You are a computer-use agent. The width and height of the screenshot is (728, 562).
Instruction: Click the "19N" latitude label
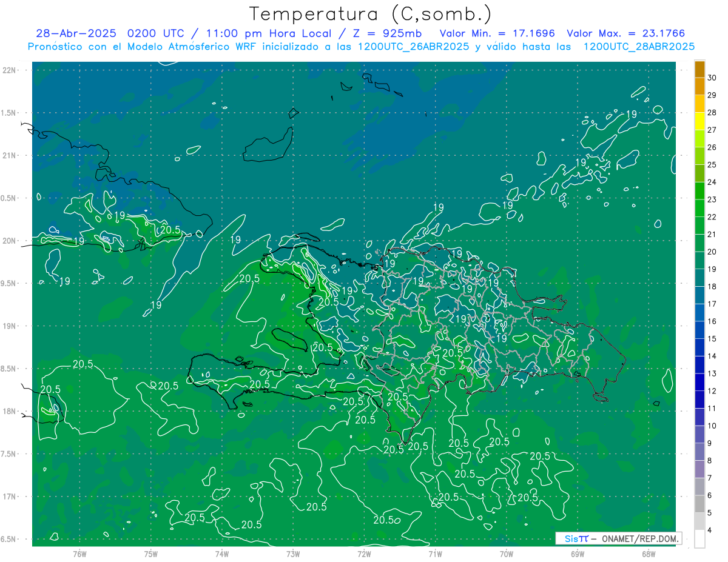coord(8,326)
